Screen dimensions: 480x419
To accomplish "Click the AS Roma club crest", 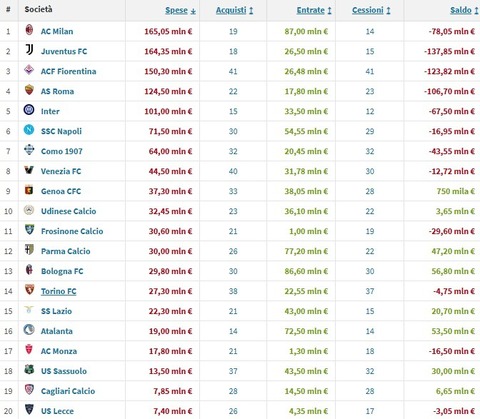I will pos(29,90).
